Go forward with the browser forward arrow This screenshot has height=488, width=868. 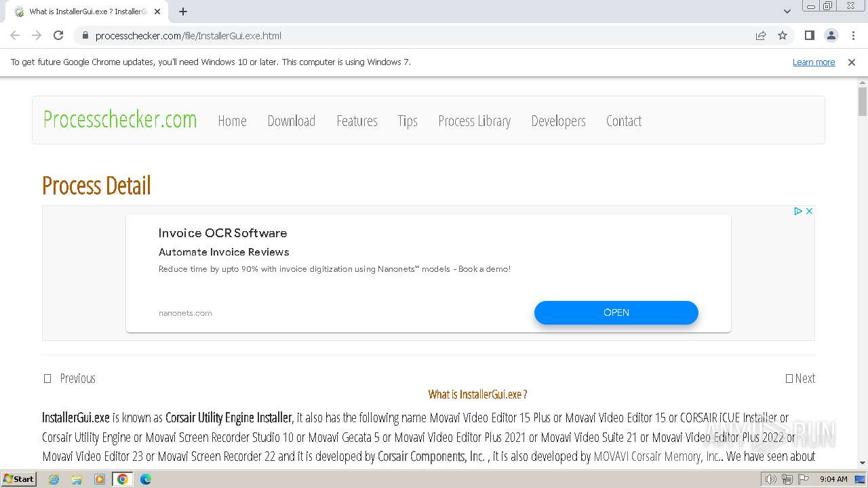(x=37, y=35)
